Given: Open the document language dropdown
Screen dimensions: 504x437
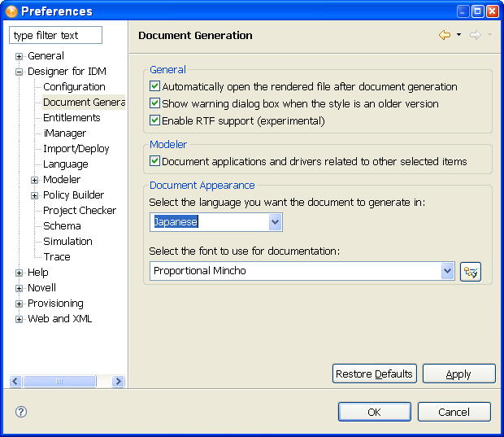Looking at the screenshot, I should point(275,222).
